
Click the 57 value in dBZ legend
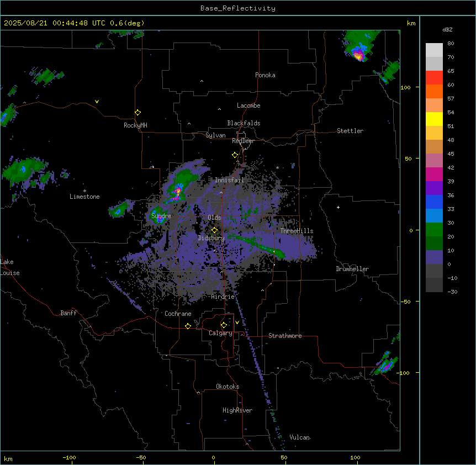(x=451, y=99)
